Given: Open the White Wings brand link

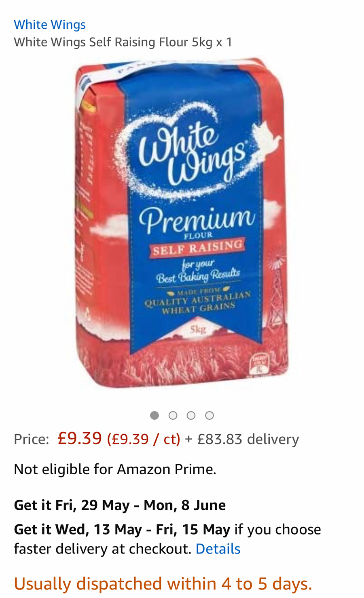Looking at the screenshot, I should pos(50,25).
